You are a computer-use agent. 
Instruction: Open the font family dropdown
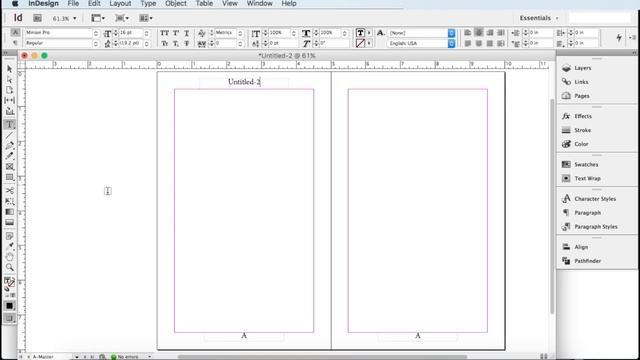point(96,33)
